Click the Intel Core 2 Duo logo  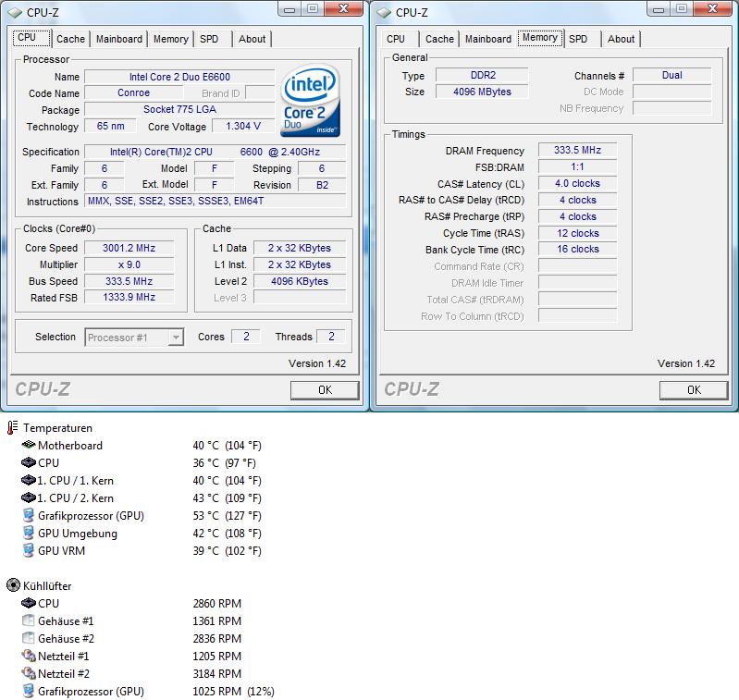coord(310,101)
